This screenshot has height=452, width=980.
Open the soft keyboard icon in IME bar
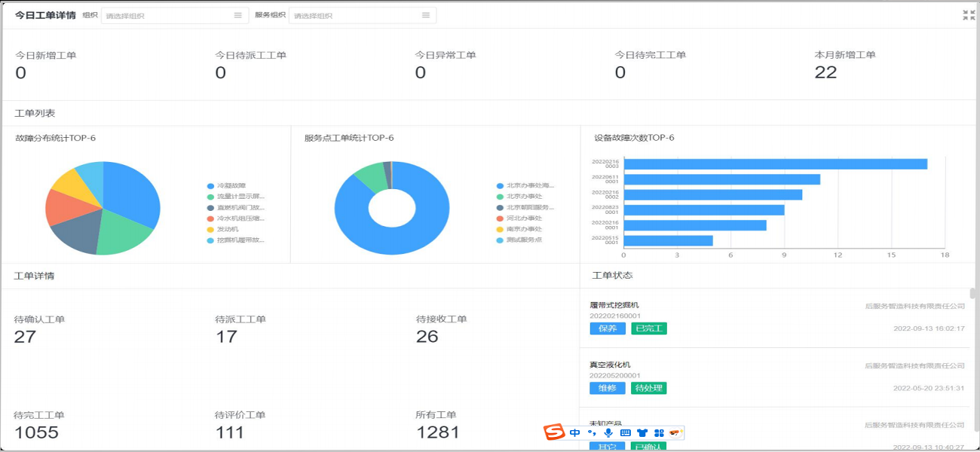tap(626, 432)
